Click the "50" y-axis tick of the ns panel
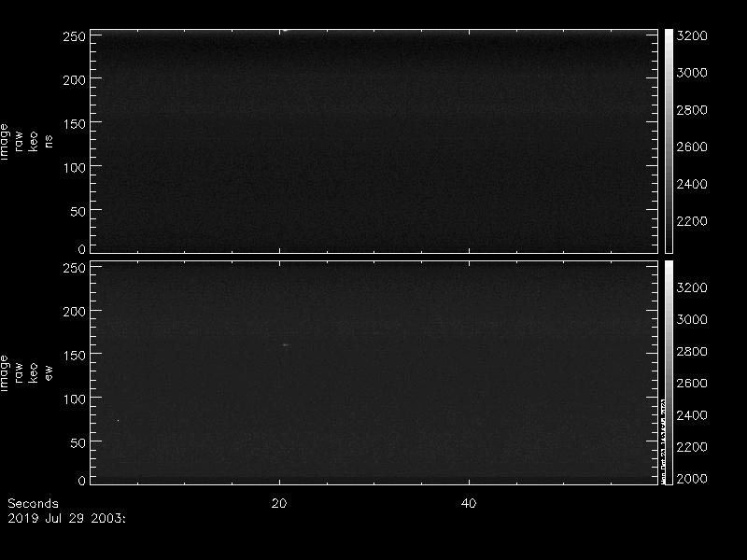The width and height of the screenshot is (747, 560). (x=78, y=212)
